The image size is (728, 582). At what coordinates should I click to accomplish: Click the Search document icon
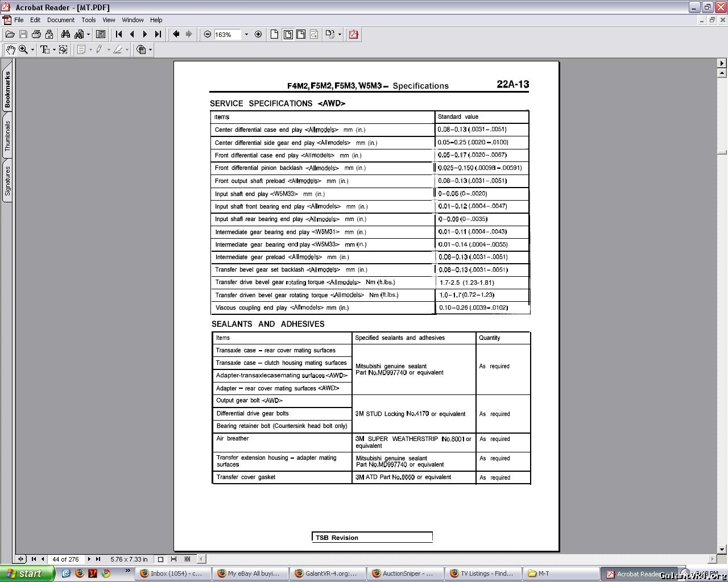coord(79,35)
